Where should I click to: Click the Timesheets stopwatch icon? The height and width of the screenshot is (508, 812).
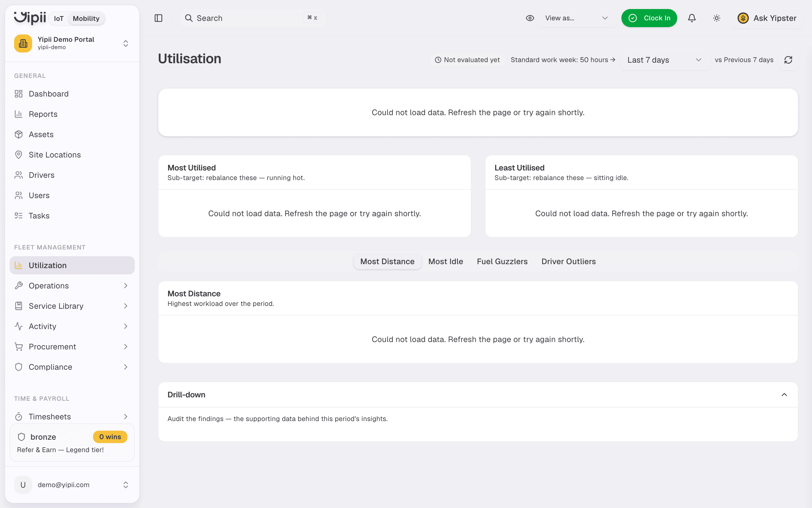[x=18, y=417]
